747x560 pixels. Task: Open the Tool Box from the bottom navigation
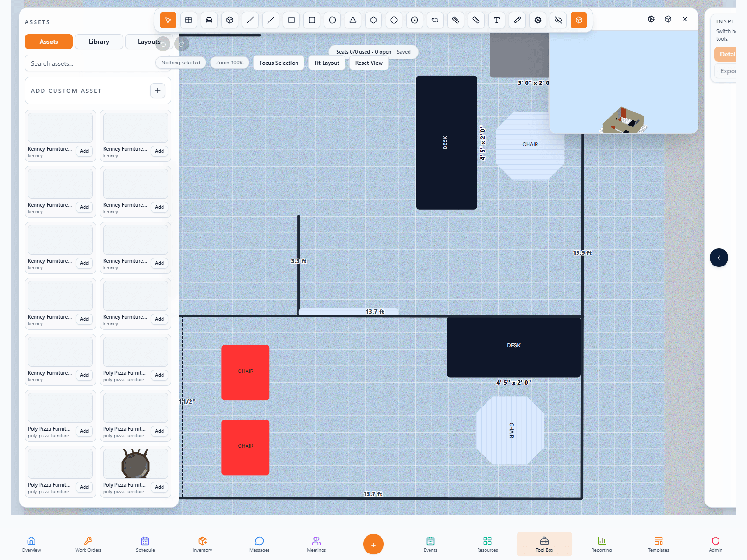(544, 544)
